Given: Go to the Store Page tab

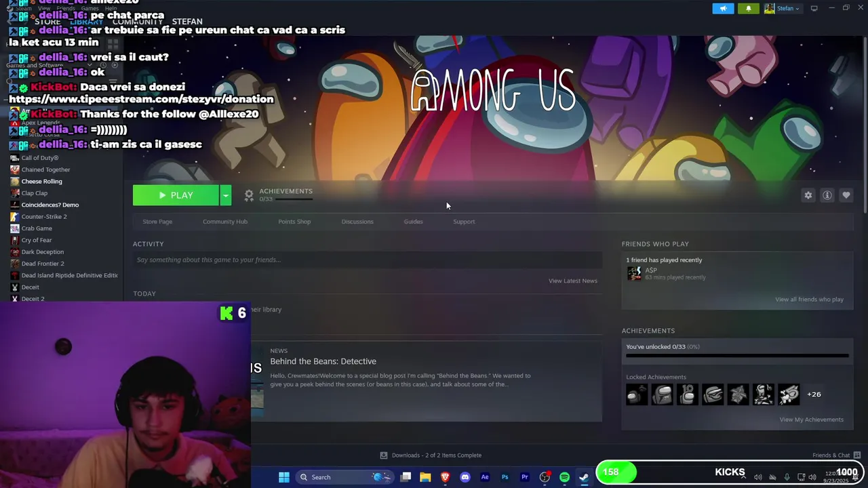Looking at the screenshot, I should point(157,222).
